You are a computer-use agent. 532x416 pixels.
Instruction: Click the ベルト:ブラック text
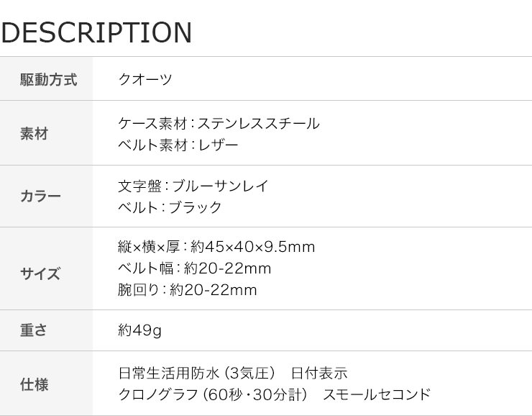[x=170, y=207]
